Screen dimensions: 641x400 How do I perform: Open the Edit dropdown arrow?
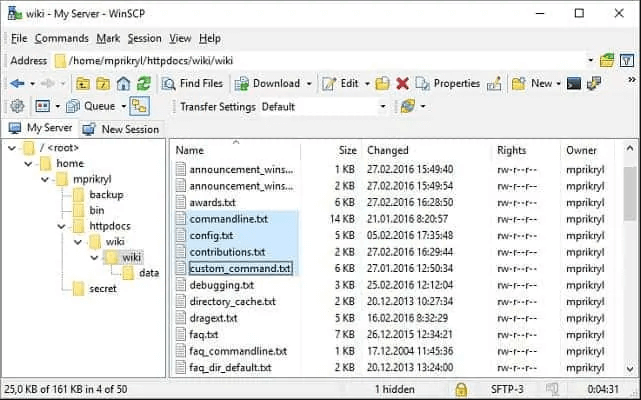coord(367,84)
